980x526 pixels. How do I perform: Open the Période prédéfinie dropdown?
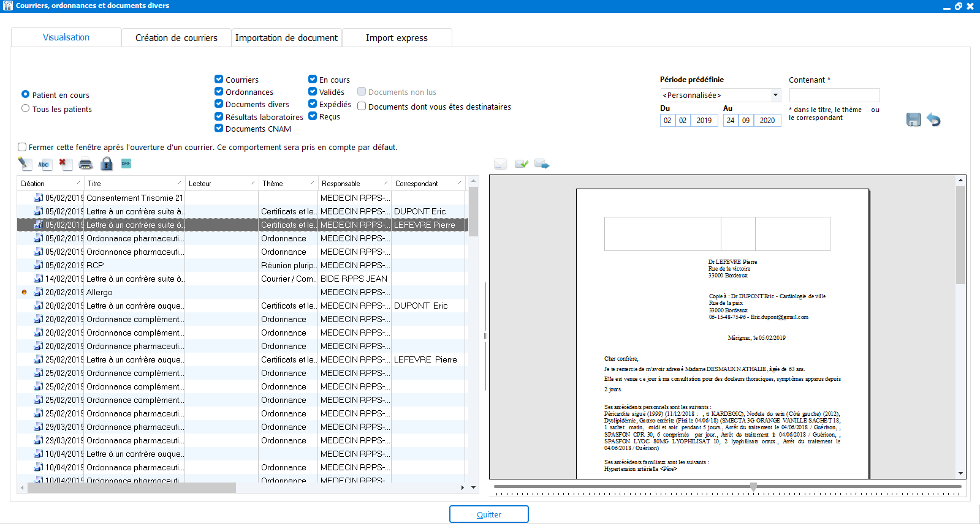pos(775,95)
